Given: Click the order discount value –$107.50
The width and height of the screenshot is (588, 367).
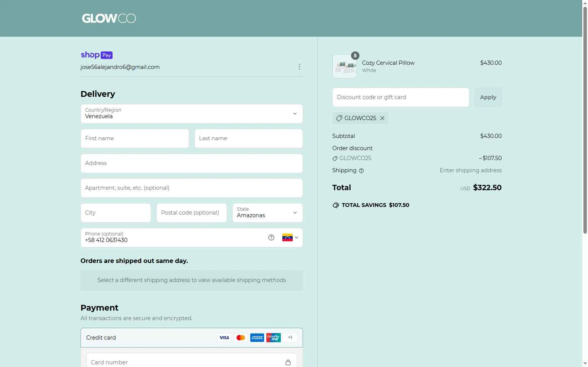Looking at the screenshot, I should coord(490,158).
